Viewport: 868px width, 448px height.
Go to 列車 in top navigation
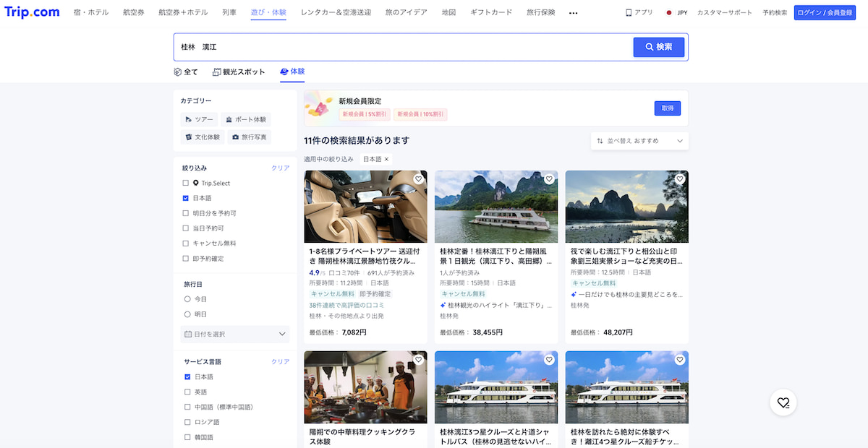click(x=229, y=13)
